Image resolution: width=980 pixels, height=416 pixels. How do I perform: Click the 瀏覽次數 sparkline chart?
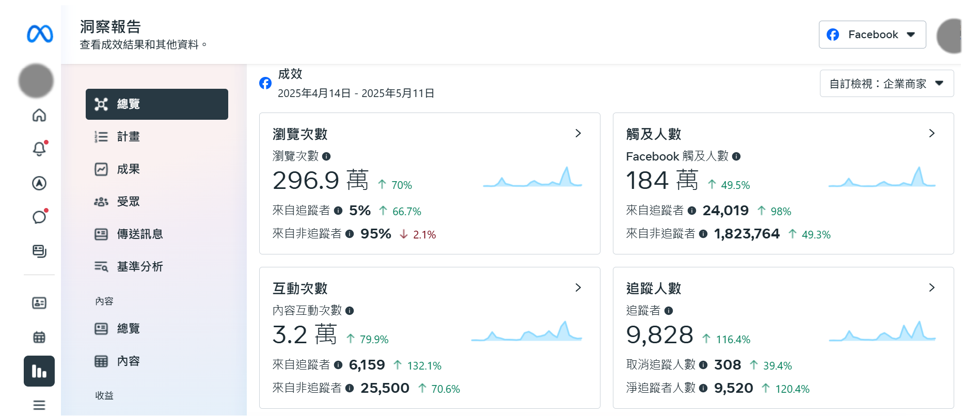[x=532, y=178]
